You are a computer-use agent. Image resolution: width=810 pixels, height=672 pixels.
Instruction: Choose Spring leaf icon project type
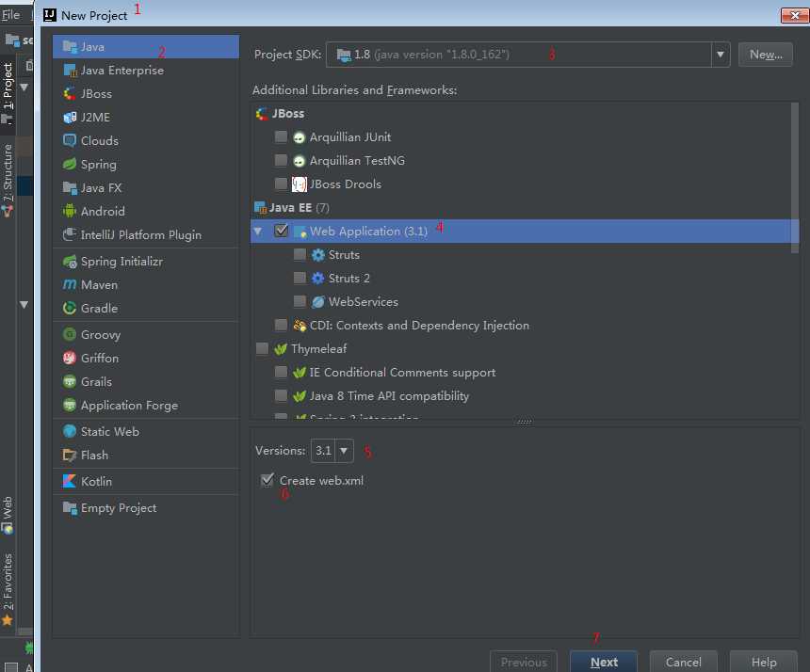pos(70,164)
